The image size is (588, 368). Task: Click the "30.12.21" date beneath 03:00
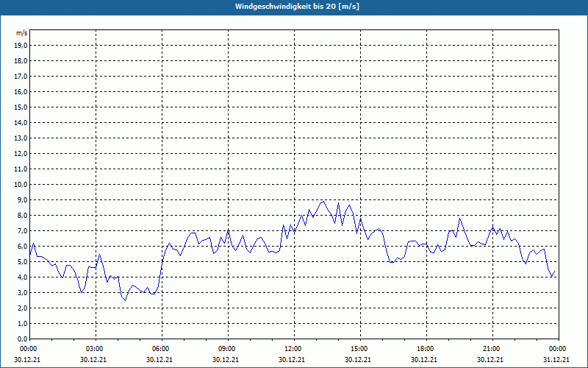(x=93, y=359)
